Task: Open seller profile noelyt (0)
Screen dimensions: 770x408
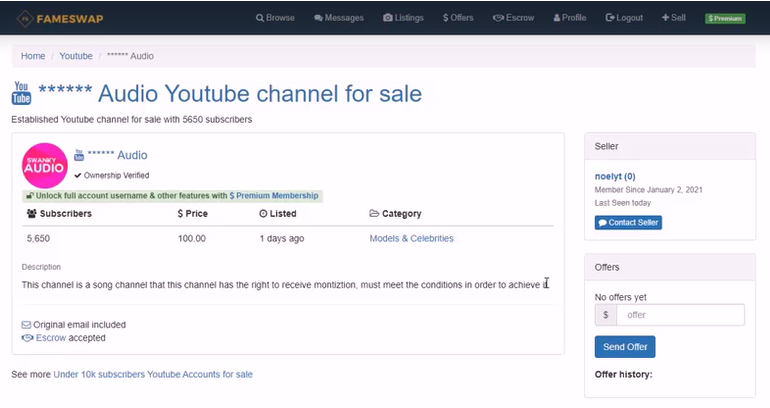Action: pos(615,176)
